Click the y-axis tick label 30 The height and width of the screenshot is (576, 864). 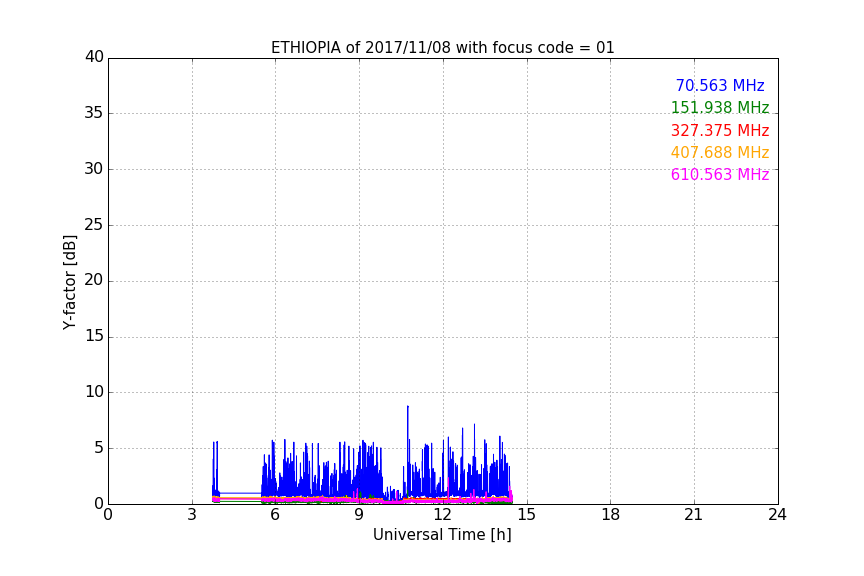[94, 169]
